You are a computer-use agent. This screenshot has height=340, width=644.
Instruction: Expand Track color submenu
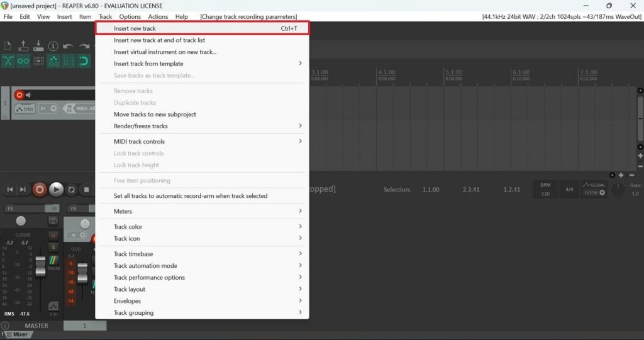(202, 227)
